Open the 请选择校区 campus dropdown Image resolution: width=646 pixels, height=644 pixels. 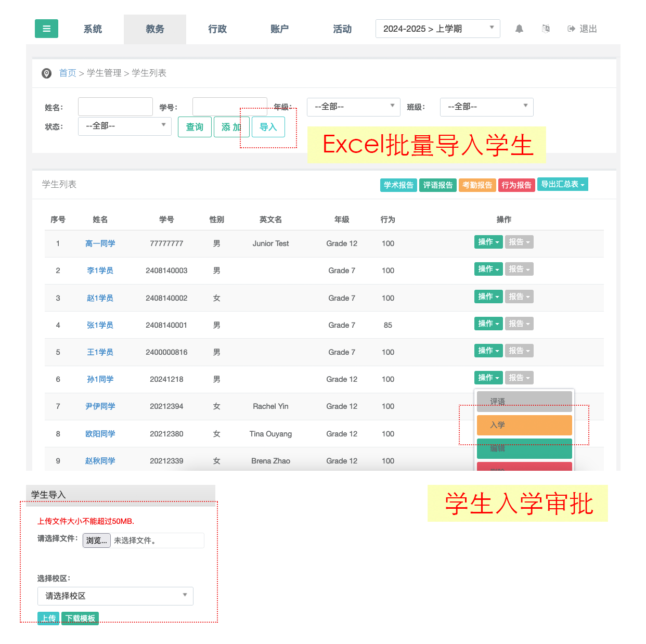(115, 596)
